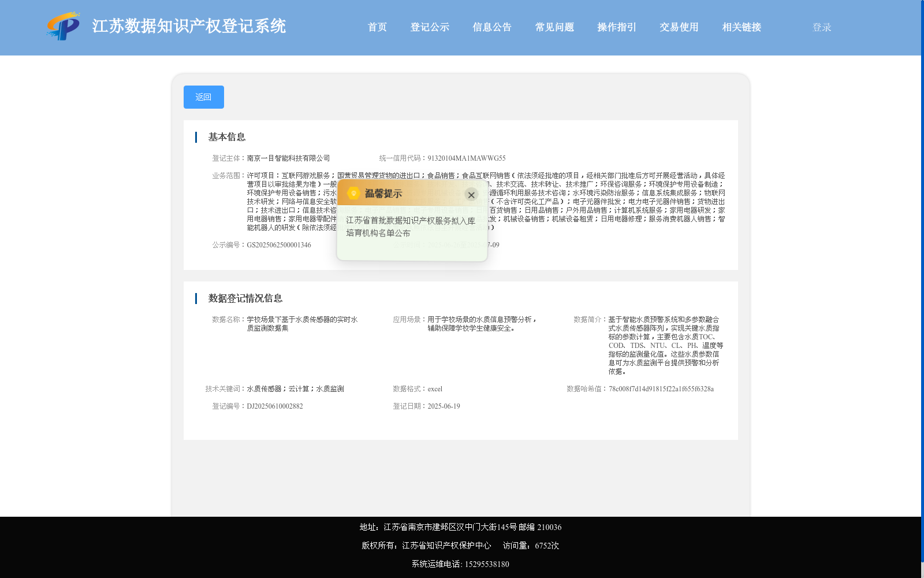Close the 温馨提示 popup

click(471, 195)
